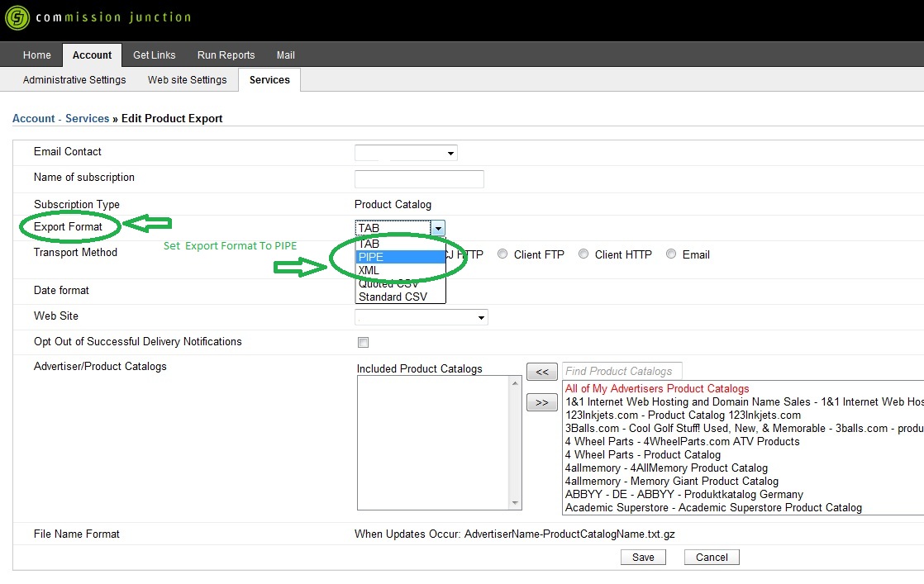The width and height of the screenshot is (924, 584).
Task: Switch to Administrative Settings subtab
Action: [74, 79]
